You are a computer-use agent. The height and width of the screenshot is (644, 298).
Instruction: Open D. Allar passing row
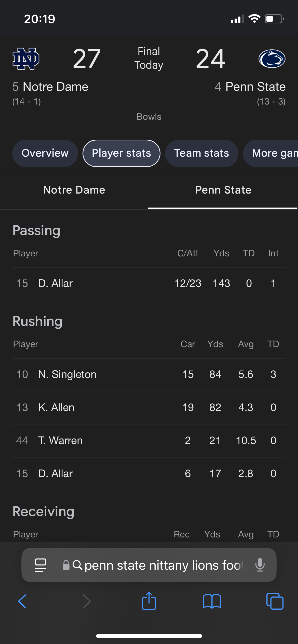56,283
